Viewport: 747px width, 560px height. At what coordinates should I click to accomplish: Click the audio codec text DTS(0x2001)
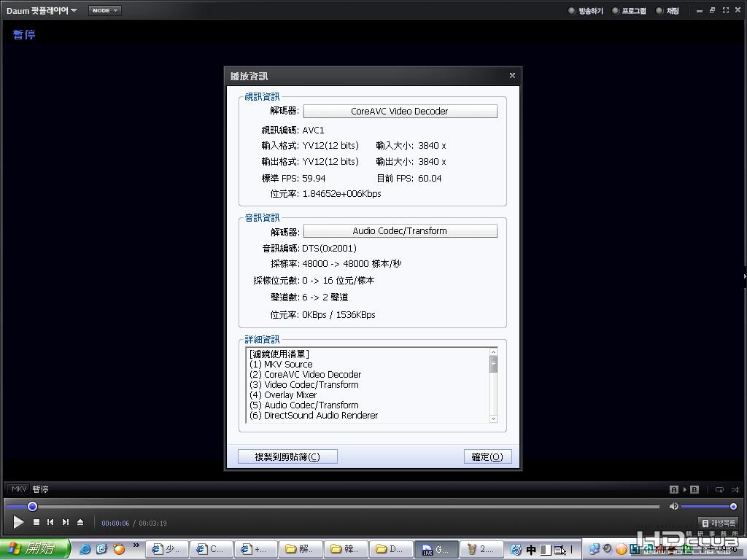pos(329,248)
